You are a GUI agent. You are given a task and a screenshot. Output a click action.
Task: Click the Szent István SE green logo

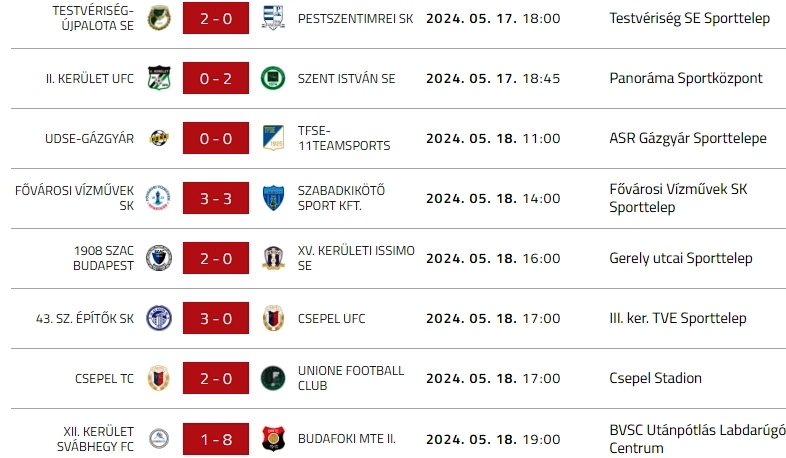point(272,78)
